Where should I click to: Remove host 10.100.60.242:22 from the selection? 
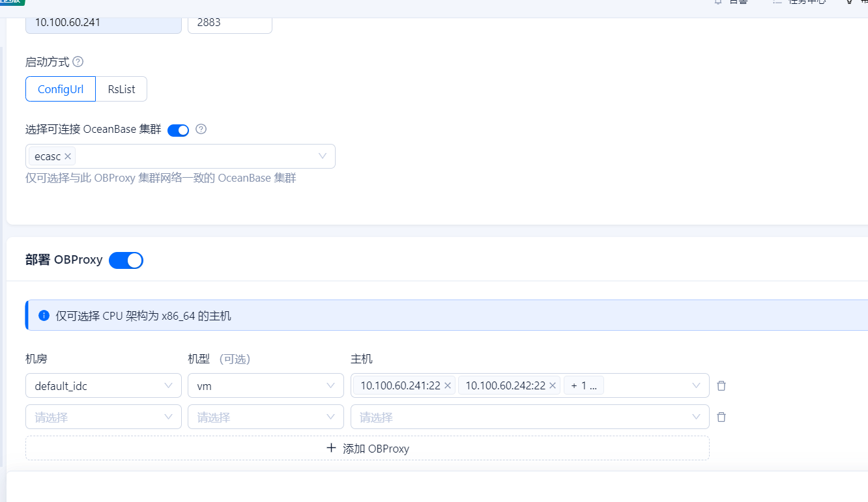click(x=553, y=385)
